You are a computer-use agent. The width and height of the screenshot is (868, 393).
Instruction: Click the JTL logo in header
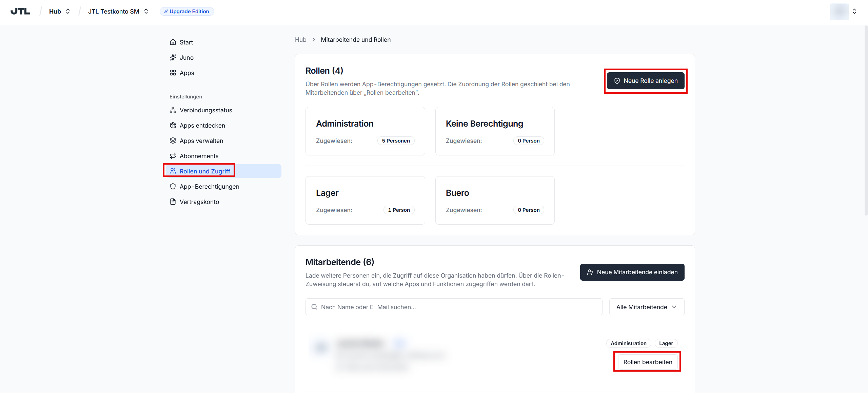pos(20,11)
